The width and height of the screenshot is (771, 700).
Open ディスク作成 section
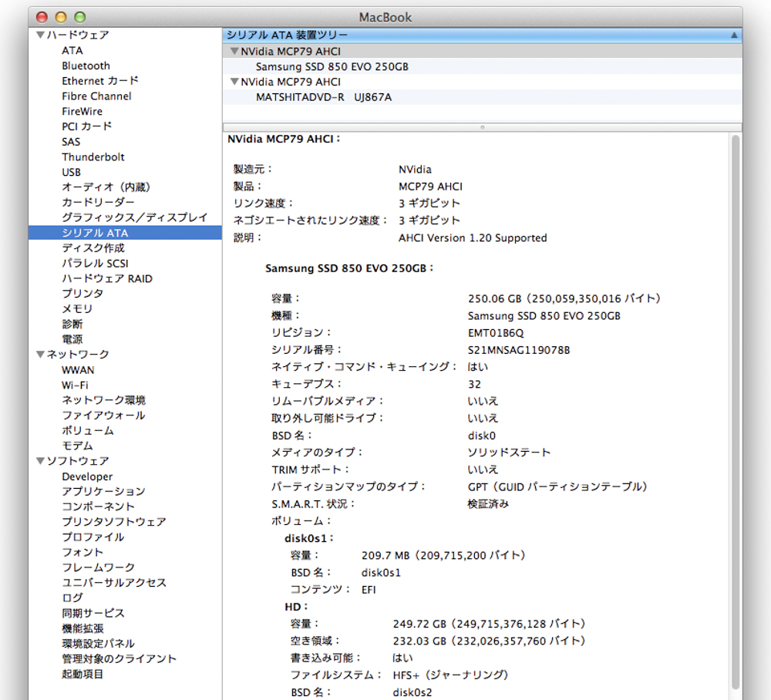[x=93, y=247]
